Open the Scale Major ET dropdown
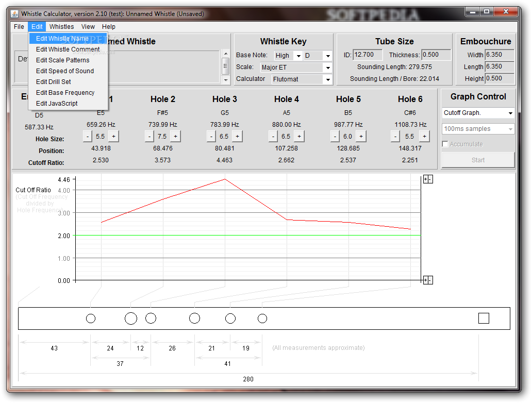Screen dimensions: 532x403 296,68
